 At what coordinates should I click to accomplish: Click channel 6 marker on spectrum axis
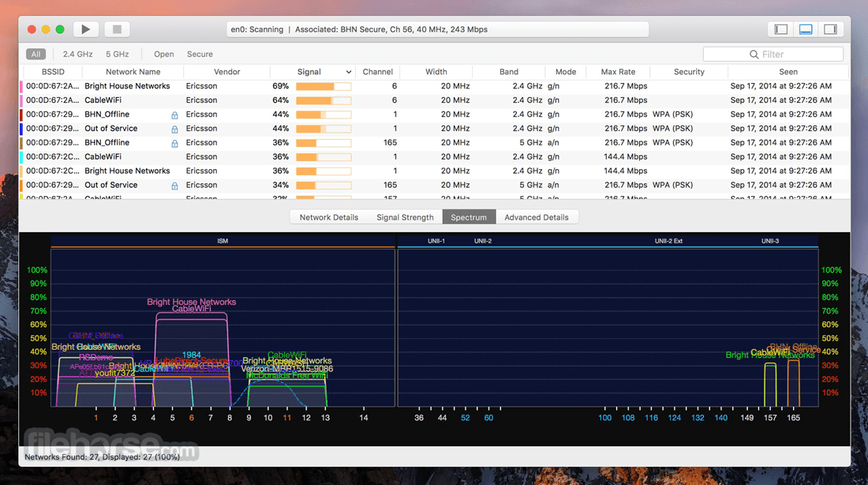[x=192, y=418]
